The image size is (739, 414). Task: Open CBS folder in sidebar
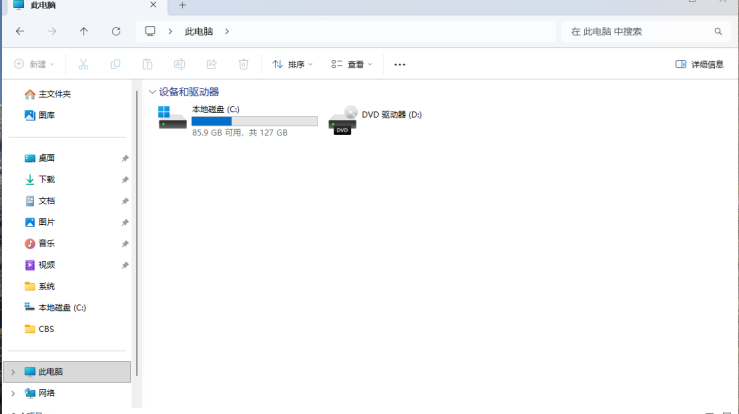click(40, 329)
